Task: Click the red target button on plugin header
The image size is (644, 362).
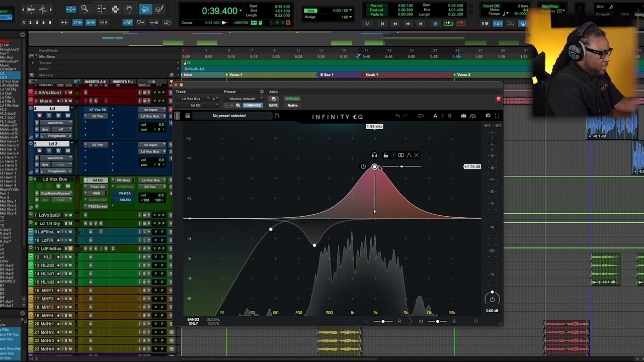Action: (x=499, y=99)
